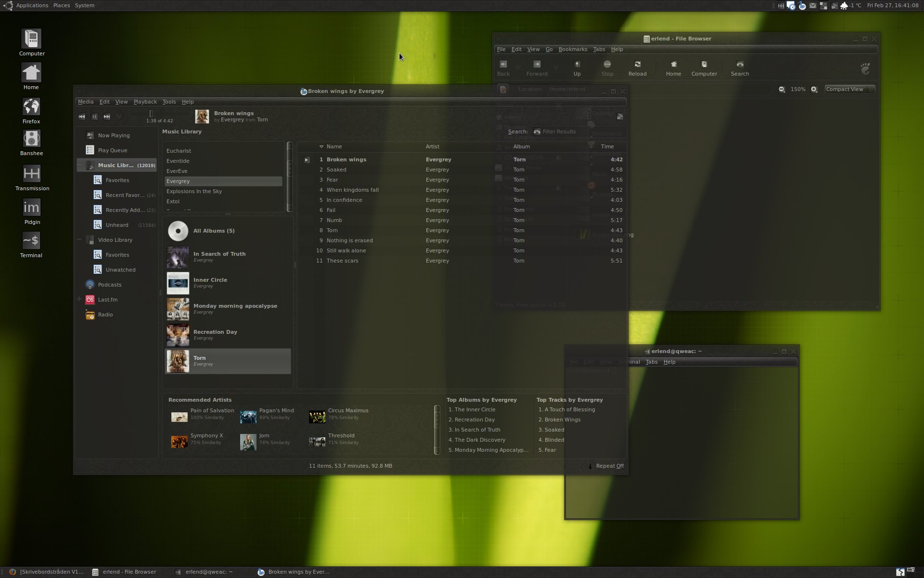
Task: Open the Last.fm source
Action: tap(108, 300)
